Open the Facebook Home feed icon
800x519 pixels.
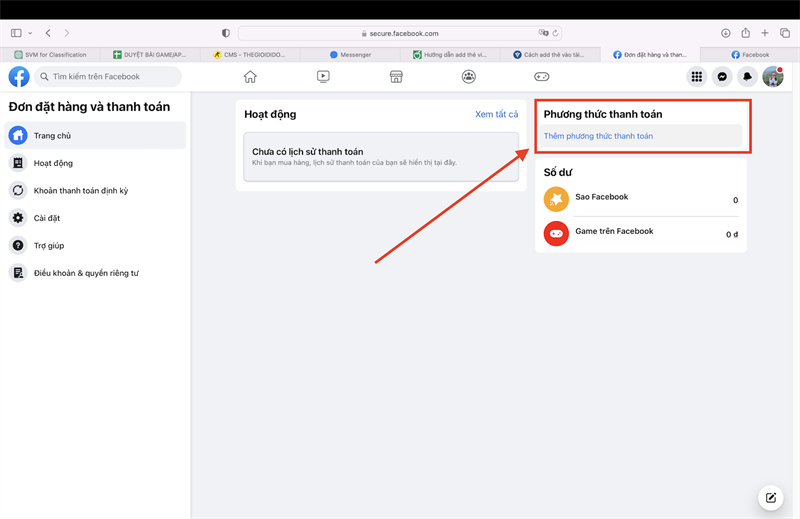click(250, 77)
